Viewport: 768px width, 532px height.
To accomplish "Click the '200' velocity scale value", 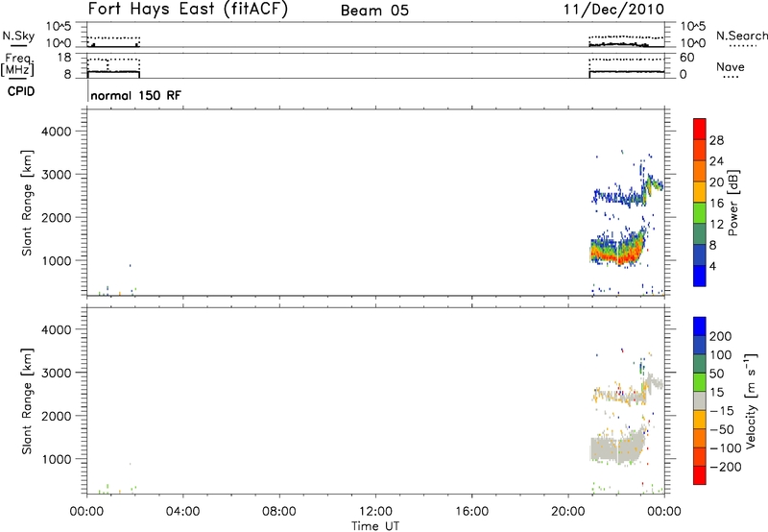I will point(720,336).
